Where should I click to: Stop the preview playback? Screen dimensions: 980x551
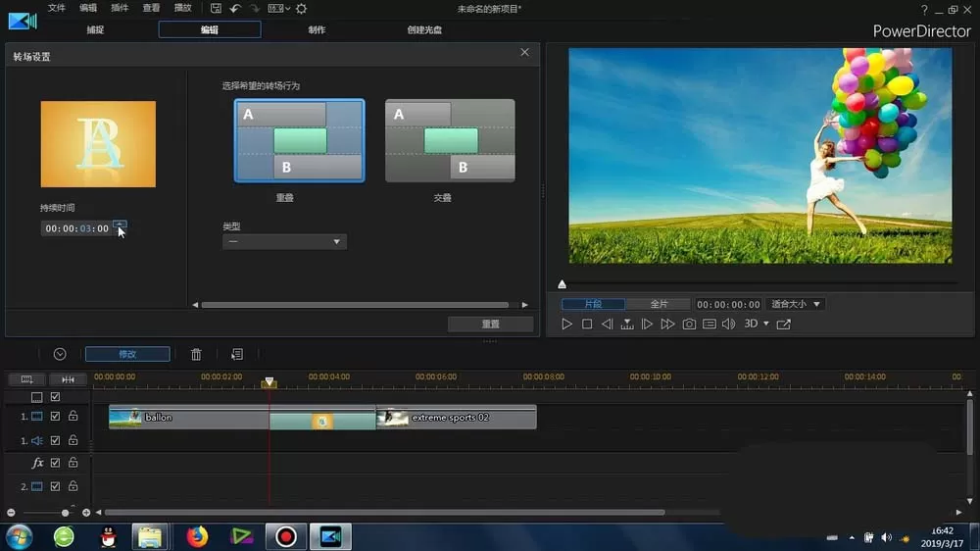click(587, 324)
